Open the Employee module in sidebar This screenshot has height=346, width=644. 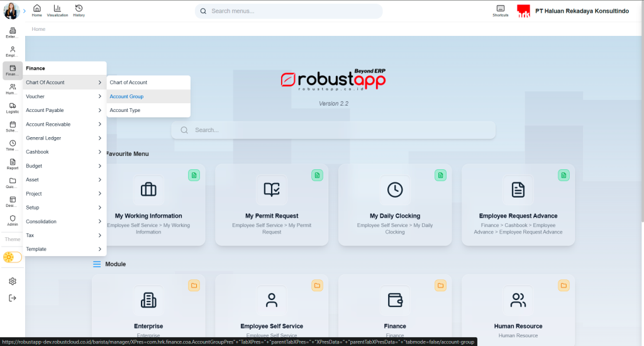[13, 51]
